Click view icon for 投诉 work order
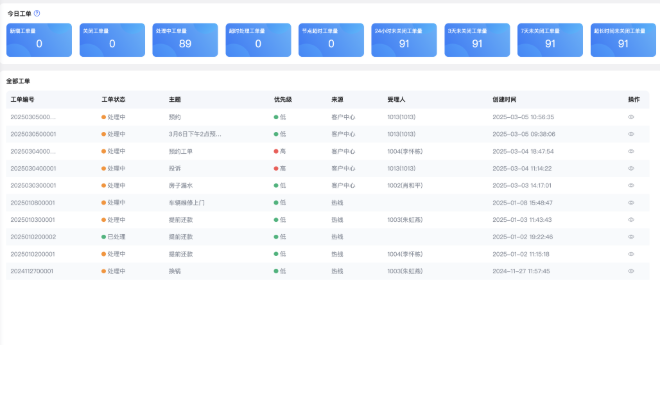This screenshot has height=420, width=660. point(631,168)
